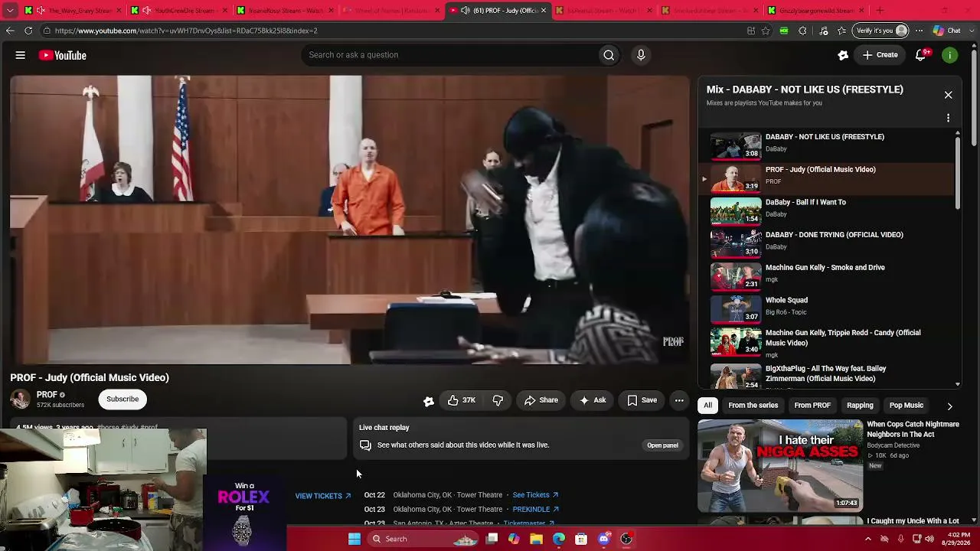Launch Copilot from the taskbar
This screenshot has width=980, height=551.
tap(514, 539)
